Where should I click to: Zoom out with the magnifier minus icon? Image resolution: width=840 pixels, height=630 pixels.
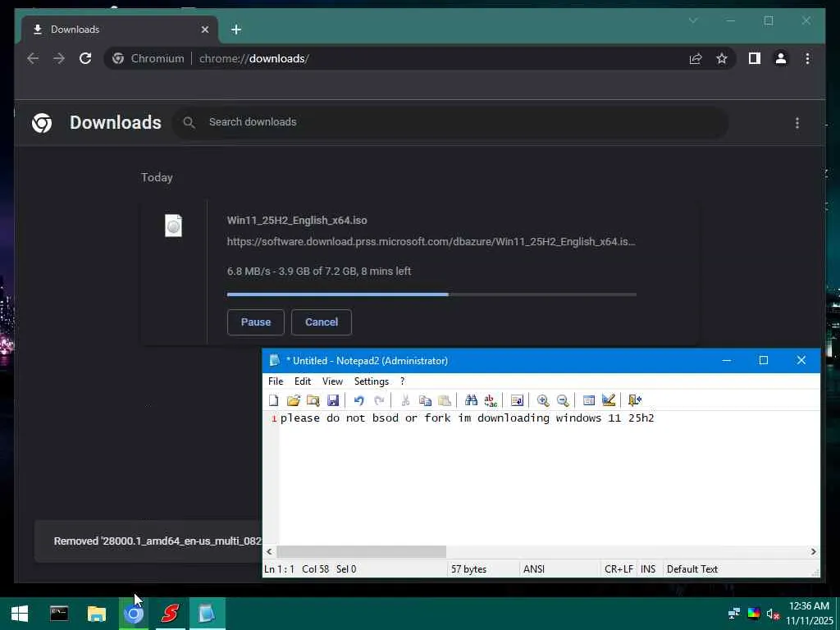(563, 400)
